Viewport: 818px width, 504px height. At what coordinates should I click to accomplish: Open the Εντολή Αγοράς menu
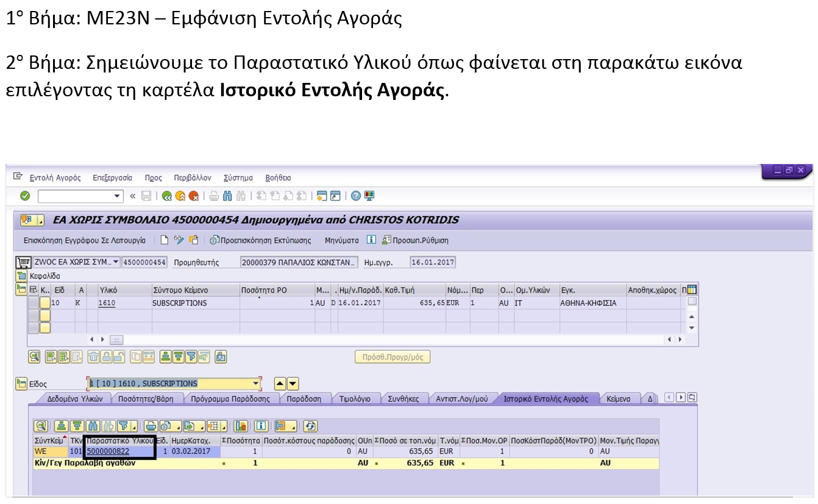55,178
